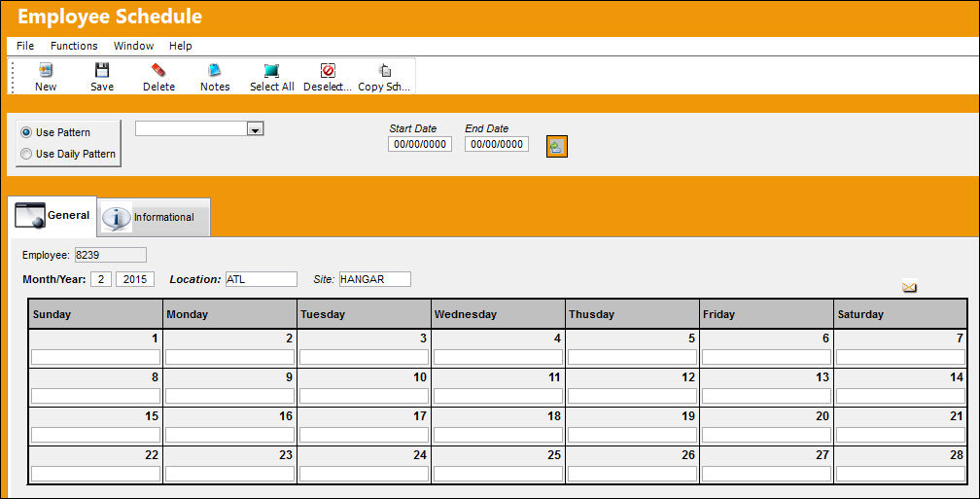
Task: Click the Saturday column header
Action: tap(900, 314)
